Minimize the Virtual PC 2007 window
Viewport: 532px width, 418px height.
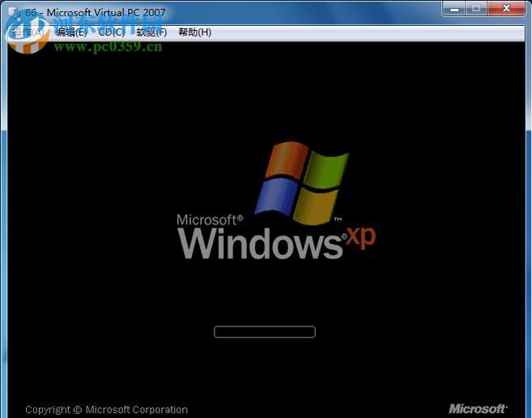(454, 8)
